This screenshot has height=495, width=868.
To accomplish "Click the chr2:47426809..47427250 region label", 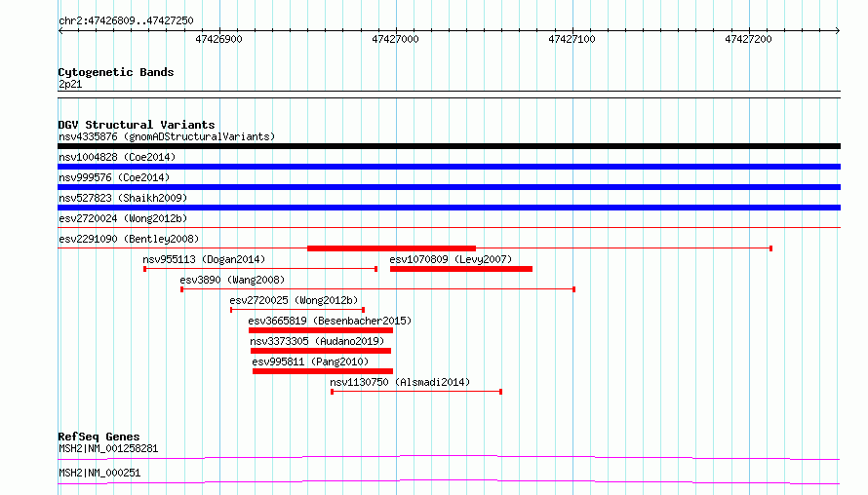I will click(126, 20).
